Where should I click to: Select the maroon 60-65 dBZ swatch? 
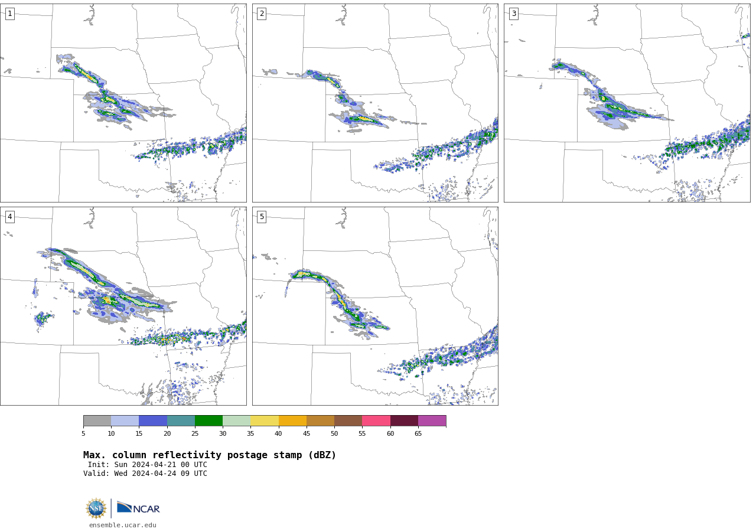click(x=404, y=420)
